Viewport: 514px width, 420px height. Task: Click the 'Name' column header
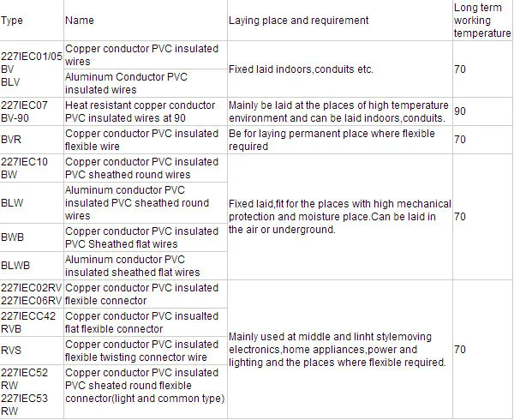pos(146,21)
